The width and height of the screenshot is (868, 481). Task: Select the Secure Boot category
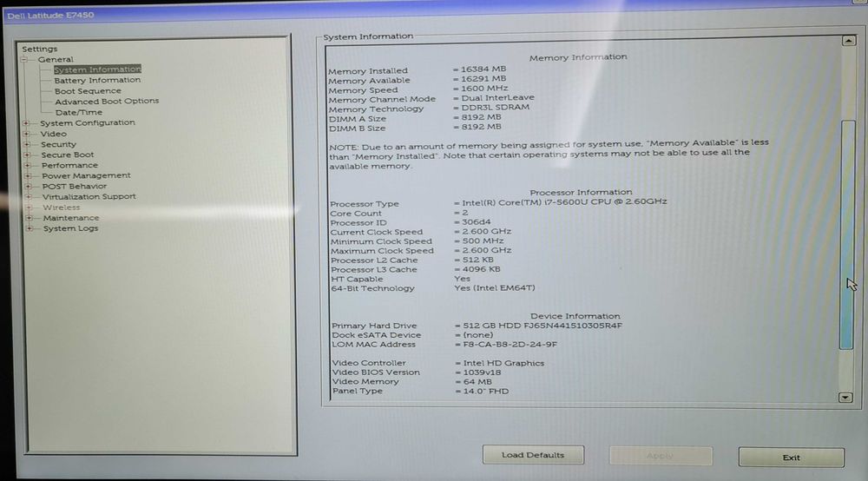[68, 155]
